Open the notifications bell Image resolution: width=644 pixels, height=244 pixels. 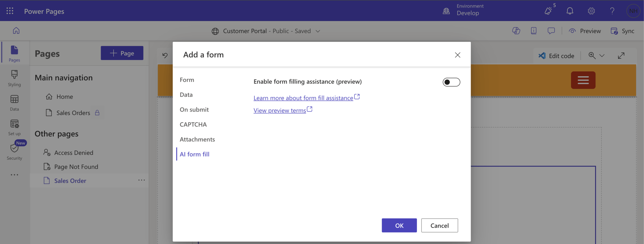(570, 11)
